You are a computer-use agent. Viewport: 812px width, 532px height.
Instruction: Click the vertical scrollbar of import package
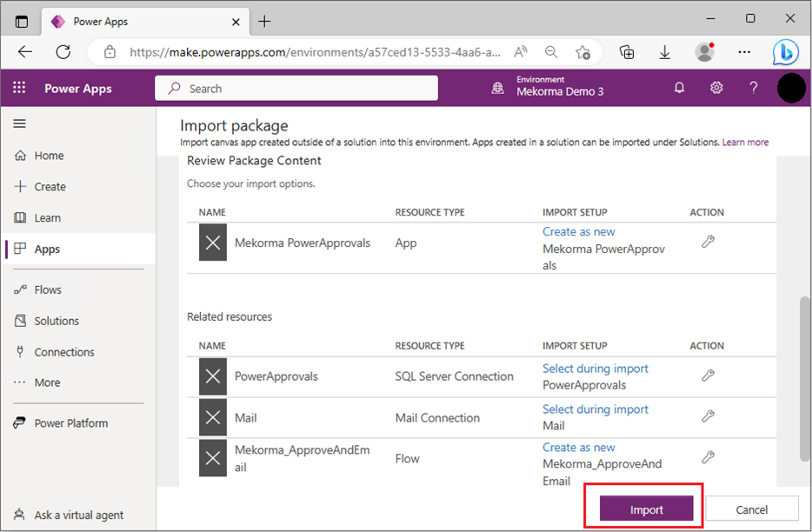click(805, 365)
